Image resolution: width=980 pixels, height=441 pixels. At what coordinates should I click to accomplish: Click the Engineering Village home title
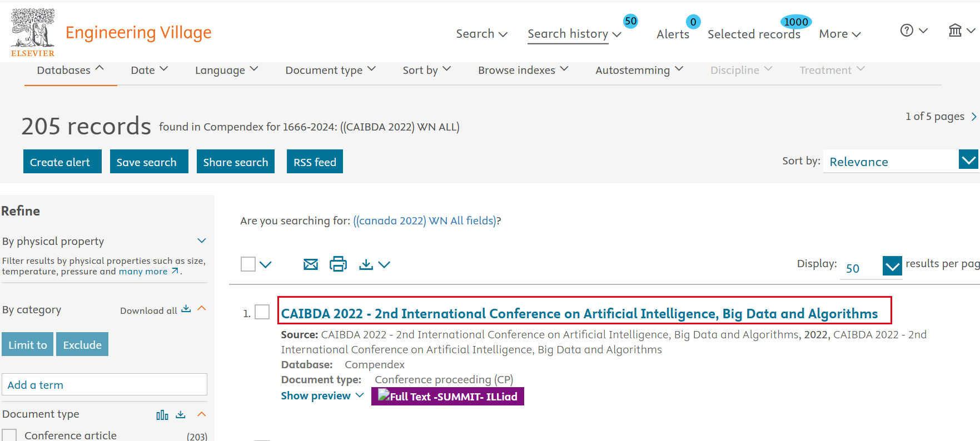tap(138, 32)
